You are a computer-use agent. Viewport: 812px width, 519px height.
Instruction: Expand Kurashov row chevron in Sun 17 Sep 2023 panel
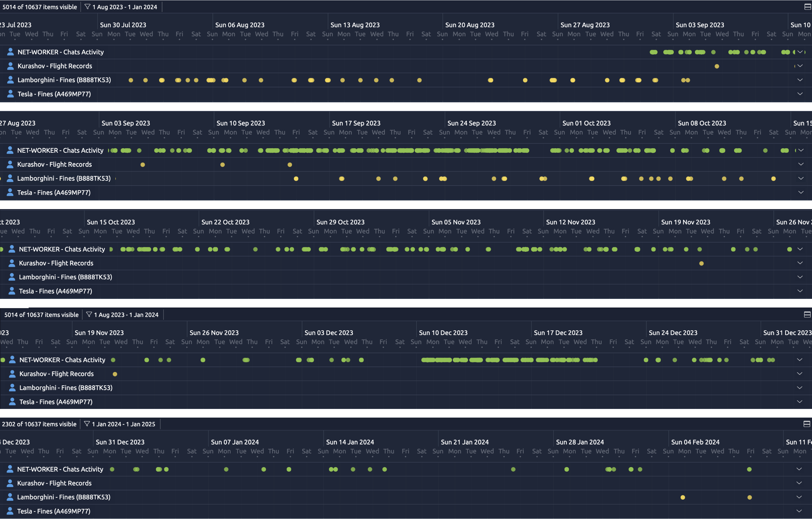(x=801, y=164)
